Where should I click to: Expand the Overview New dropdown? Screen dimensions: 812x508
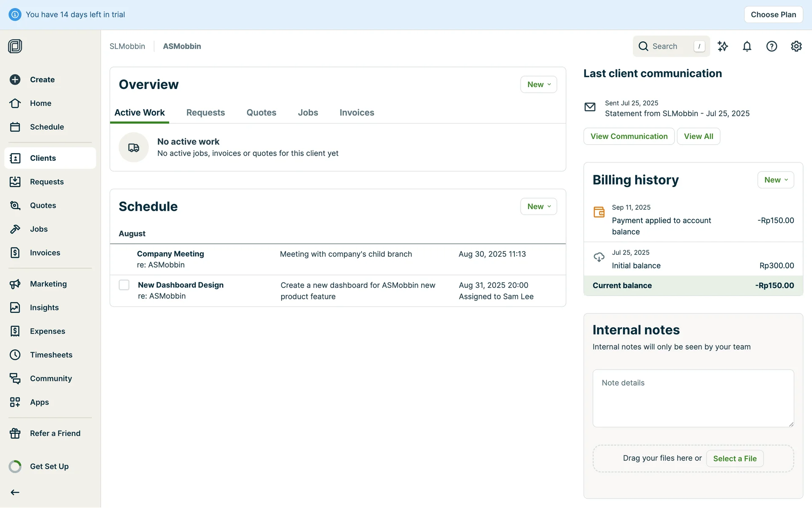[x=538, y=85]
